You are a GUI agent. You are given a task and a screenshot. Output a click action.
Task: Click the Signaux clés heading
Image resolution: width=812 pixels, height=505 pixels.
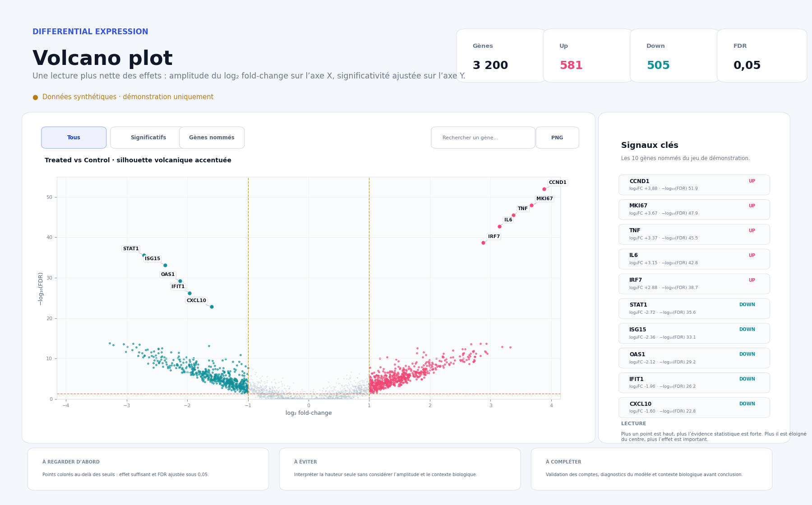650,145
